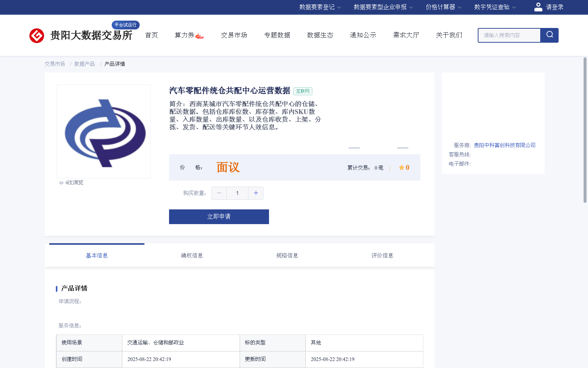Click the Guiyang Big Data Exchange red logo
Image resolution: width=588 pixels, height=368 pixels.
point(37,36)
